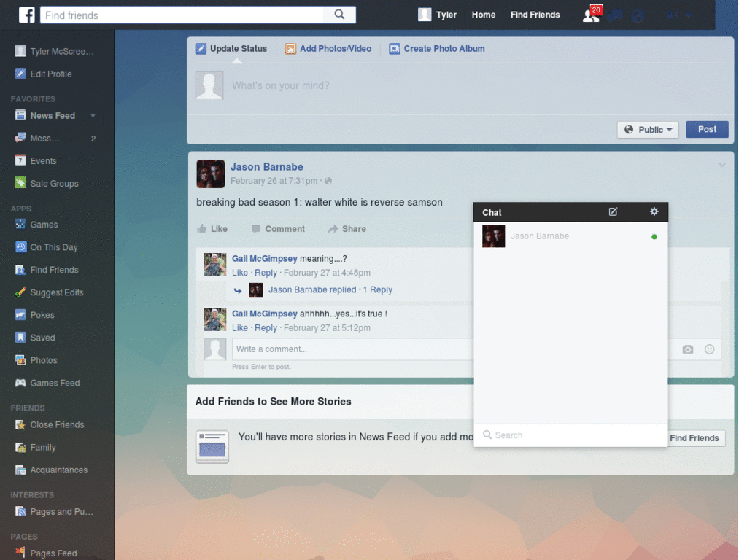Screen dimensions: 747x560
Task: Click the Games Feed controller icon
Action: coord(20,383)
